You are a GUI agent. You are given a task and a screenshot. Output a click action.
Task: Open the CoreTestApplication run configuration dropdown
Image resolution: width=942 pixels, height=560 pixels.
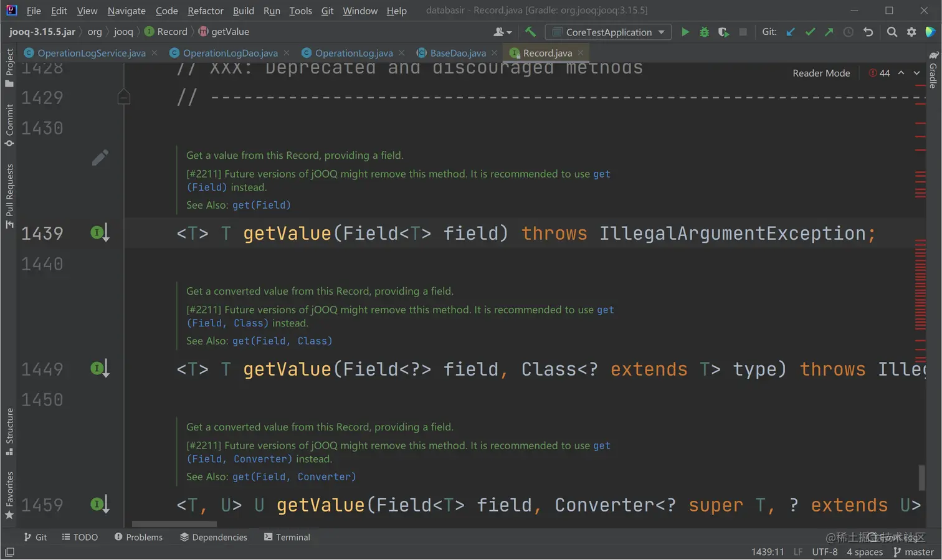608,32
